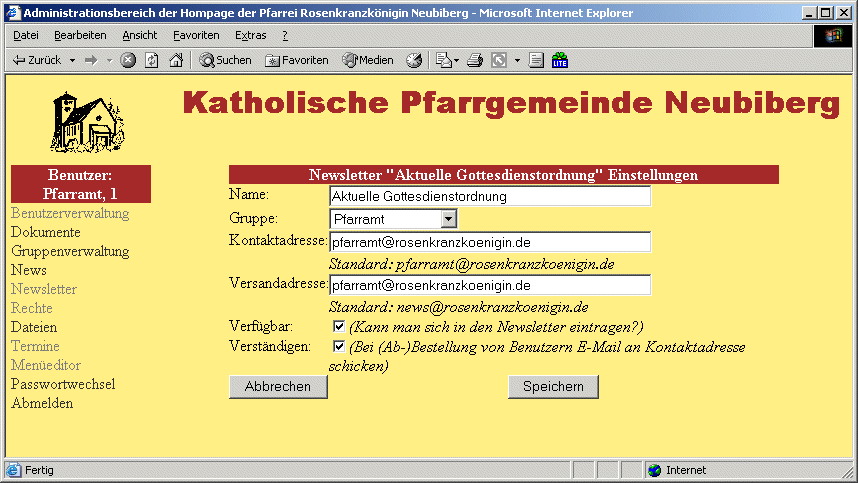Click the church logo image
Image resolution: width=858 pixels, height=483 pixels.
(88, 122)
